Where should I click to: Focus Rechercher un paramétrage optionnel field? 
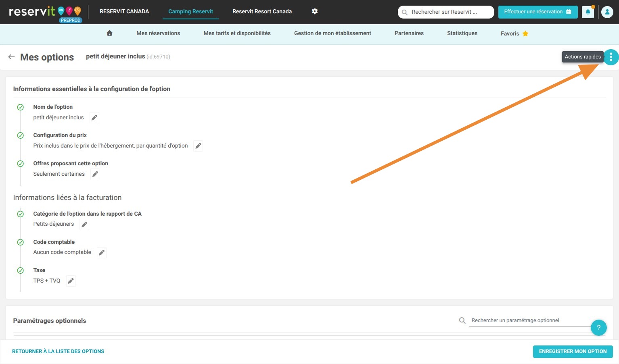coord(531,320)
